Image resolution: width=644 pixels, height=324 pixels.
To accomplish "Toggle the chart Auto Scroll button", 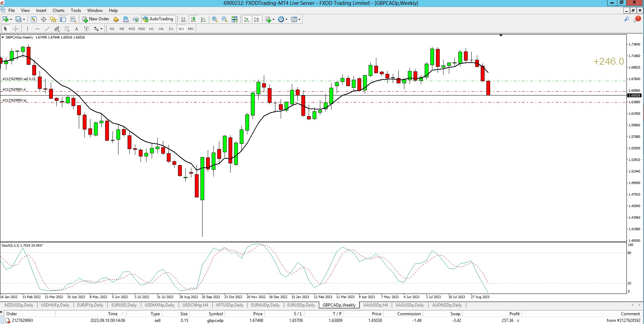I will (x=247, y=19).
